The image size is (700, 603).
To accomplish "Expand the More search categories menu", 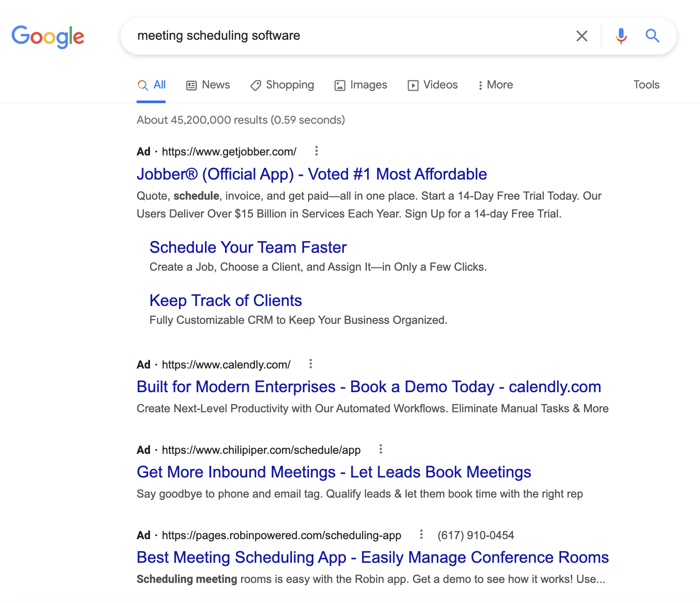I will tap(496, 85).
